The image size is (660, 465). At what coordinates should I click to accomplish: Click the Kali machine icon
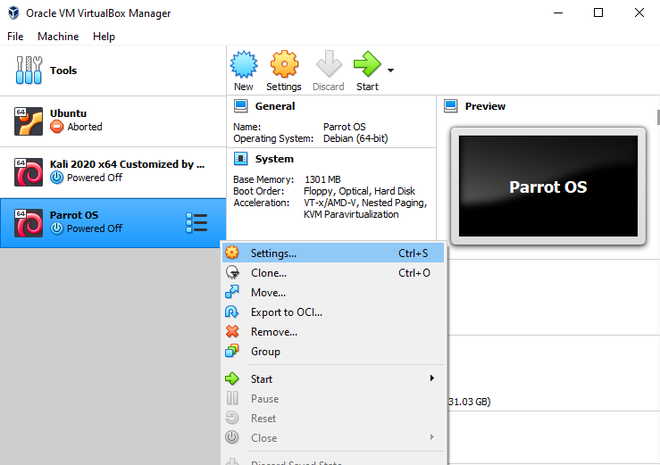[x=29, y=172]
